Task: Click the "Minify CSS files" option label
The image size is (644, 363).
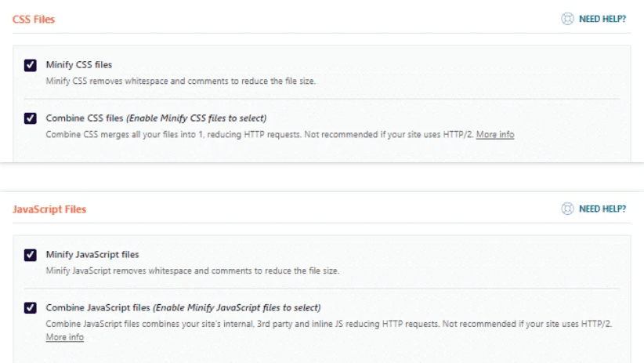Action: [x=78, y=65]
